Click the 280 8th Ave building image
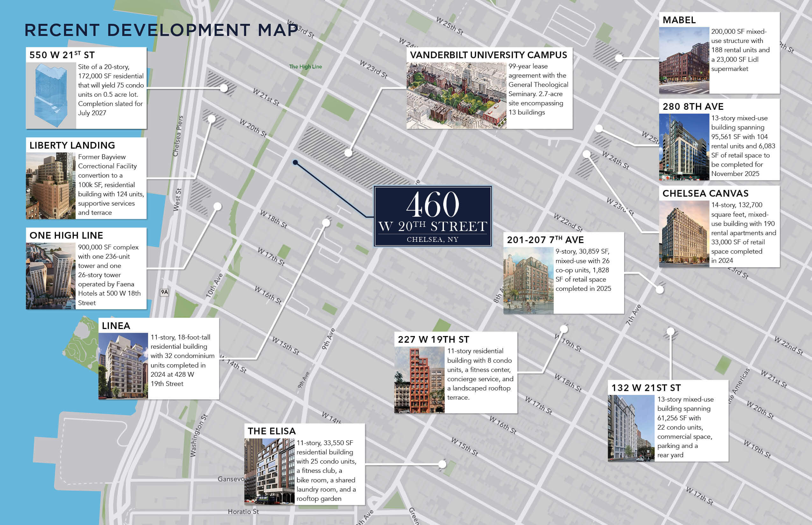 [x=684, y=147]
